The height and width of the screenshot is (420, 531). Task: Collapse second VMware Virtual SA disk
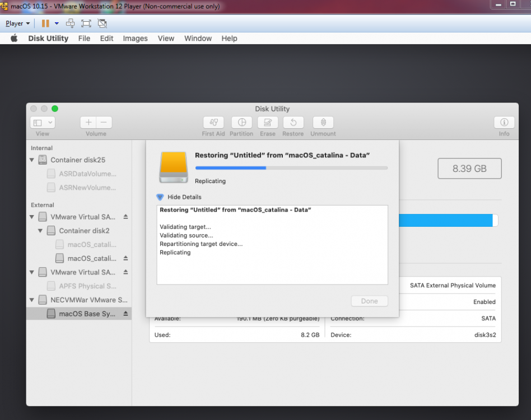tap(32, 272)
